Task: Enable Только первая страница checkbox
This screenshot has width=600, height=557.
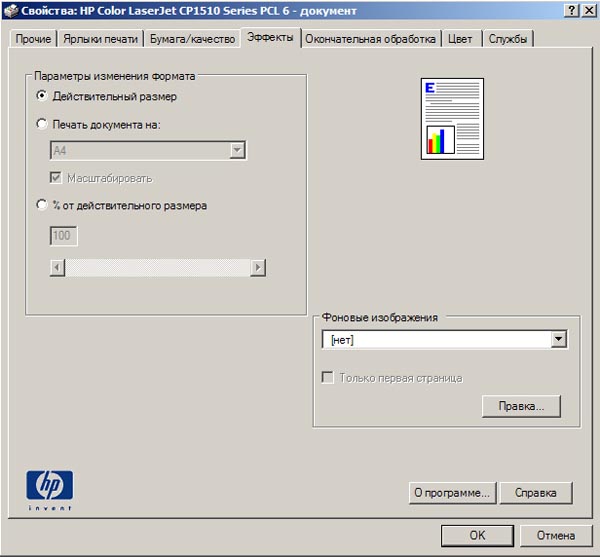Action: click(x=328, y=377)
